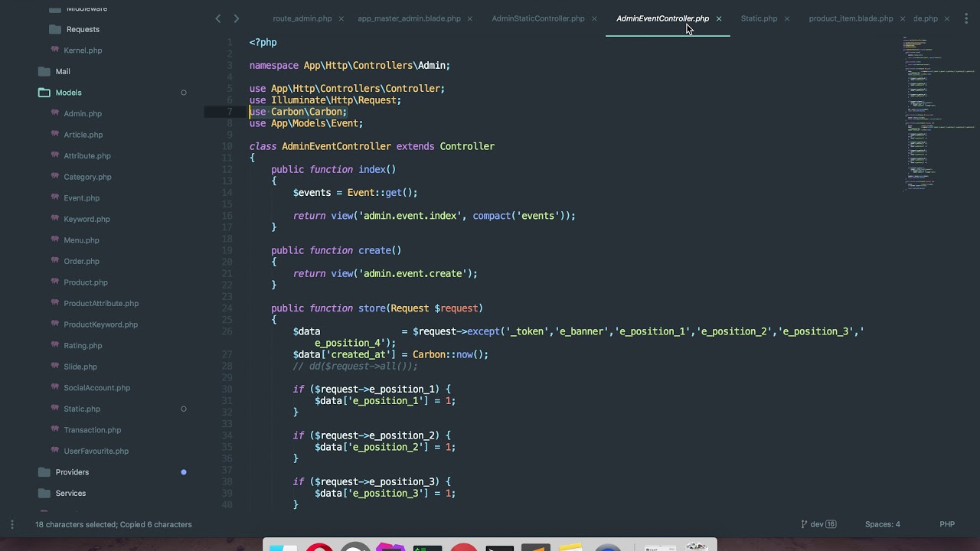The width and height of the screenshot is (980, 551).
Task: Click the dev git branch indicator
Action: [818, 524]
